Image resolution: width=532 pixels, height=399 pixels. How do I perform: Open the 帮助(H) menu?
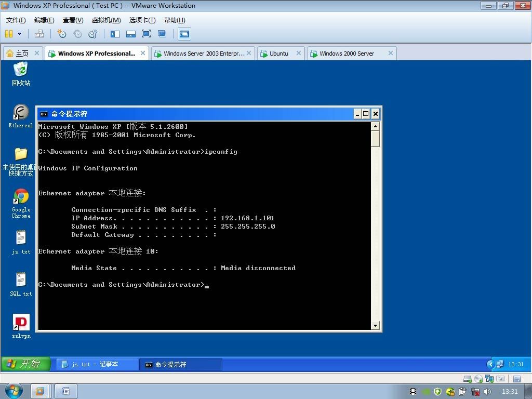tap(175, 20)
